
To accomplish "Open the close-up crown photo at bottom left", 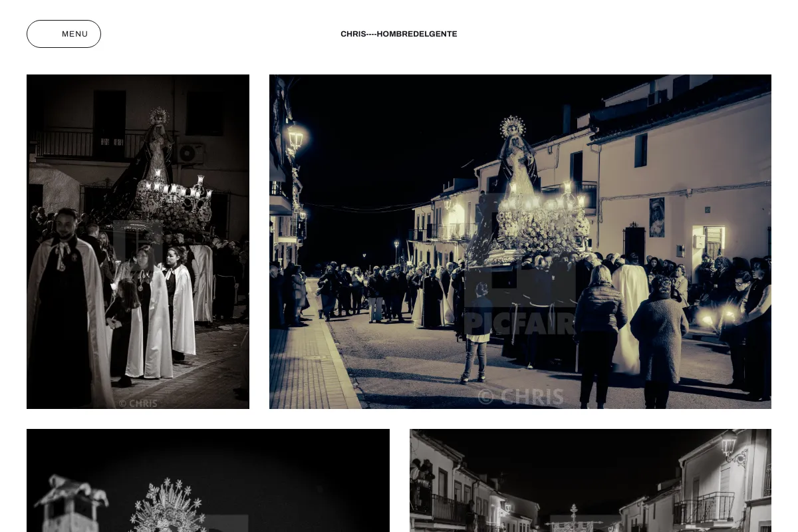I will point(208,480).
